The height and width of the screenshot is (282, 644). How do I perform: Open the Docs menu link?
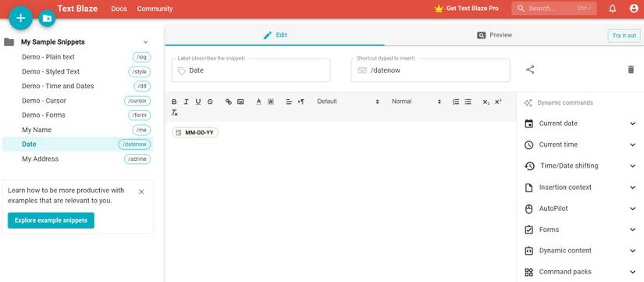coord(119,9)
